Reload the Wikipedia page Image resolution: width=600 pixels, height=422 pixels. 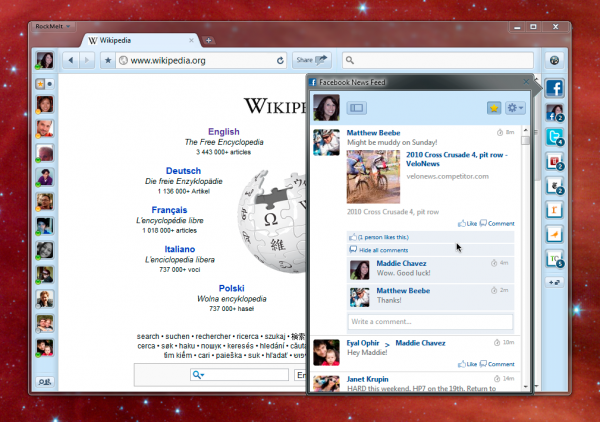tap(280, 60)
